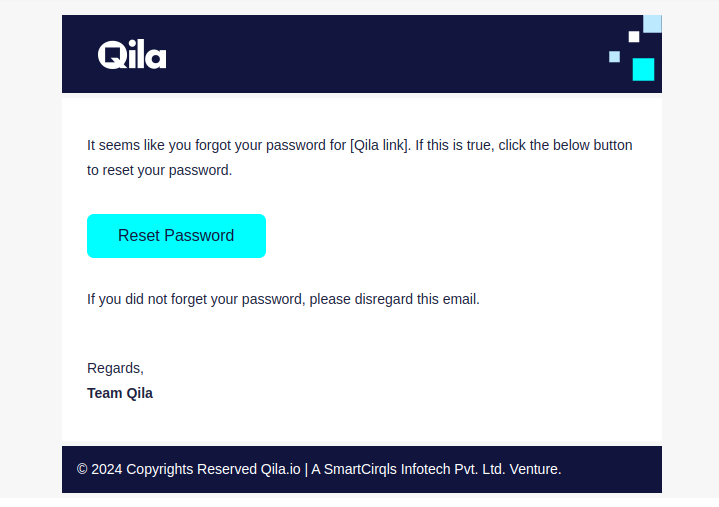Click the Qila logo in header

pos(132,55)
